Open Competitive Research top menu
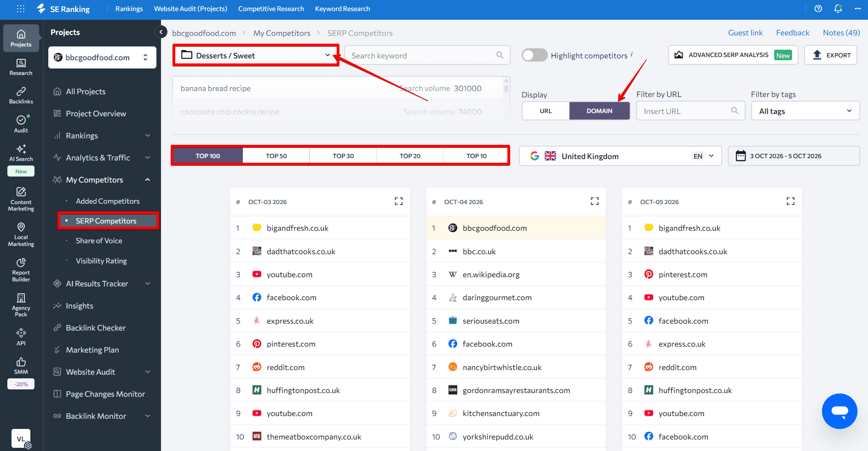This screenshot has height=451, width=868. pos(271,9)
